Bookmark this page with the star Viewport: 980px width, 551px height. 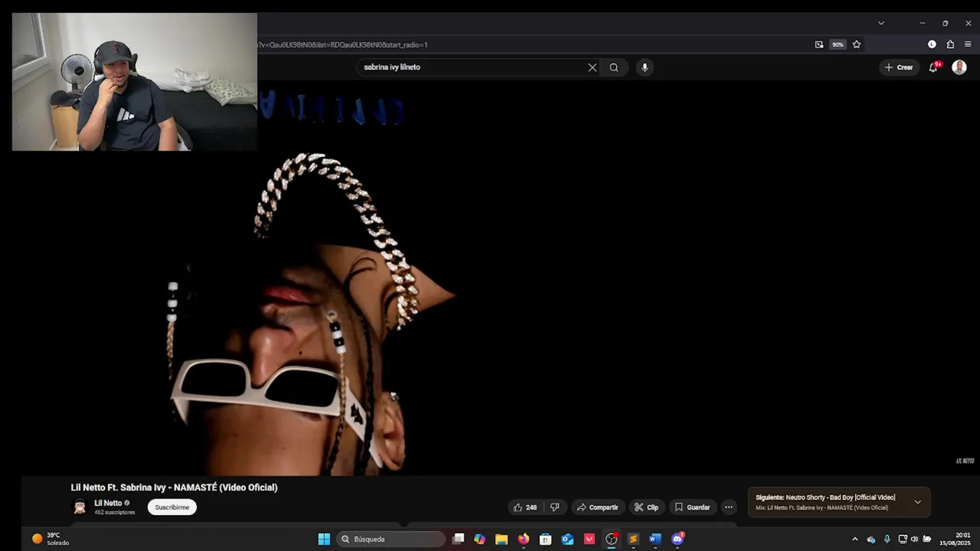pyautogui.click(x=857, y=44)
